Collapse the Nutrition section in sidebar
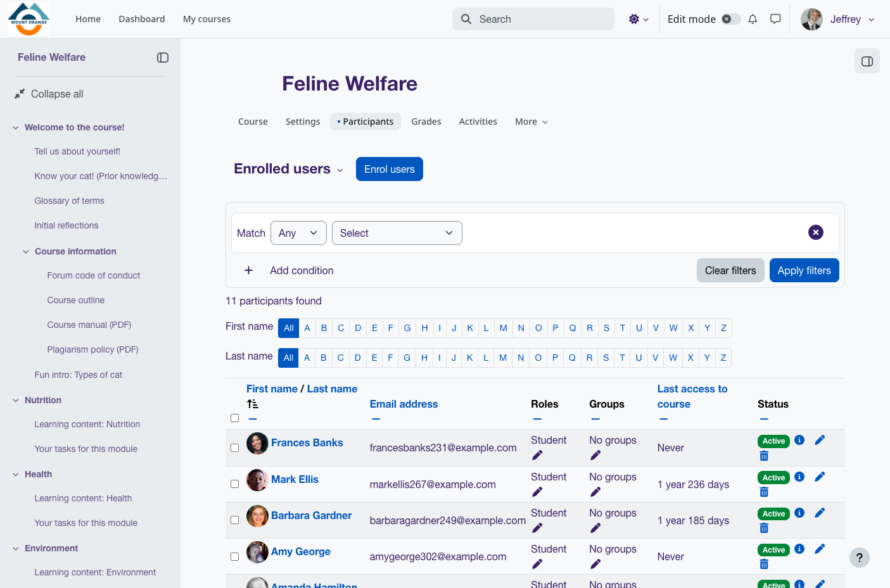Screen dimensions: 890x588 coord(16,400)
